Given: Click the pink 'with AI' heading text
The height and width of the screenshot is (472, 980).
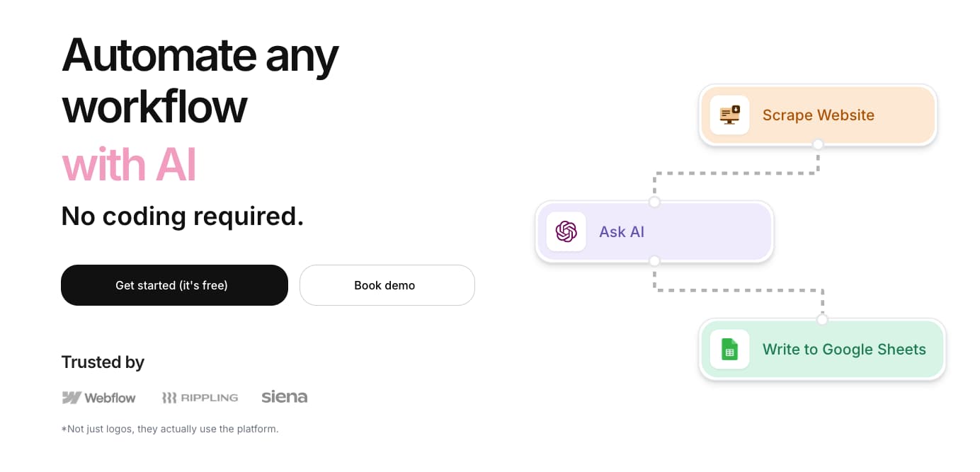Looking at the screenshot, I should tap(129, 165).
